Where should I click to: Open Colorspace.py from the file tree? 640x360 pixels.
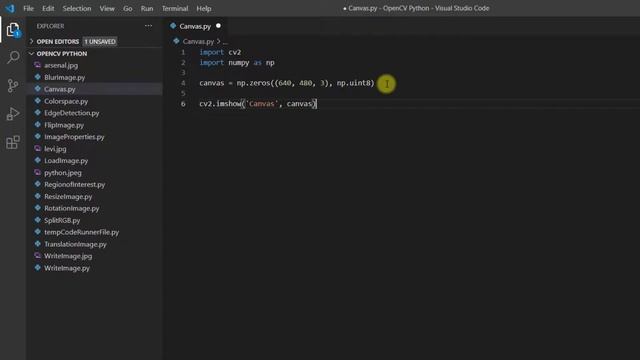[x=66, y=101]
